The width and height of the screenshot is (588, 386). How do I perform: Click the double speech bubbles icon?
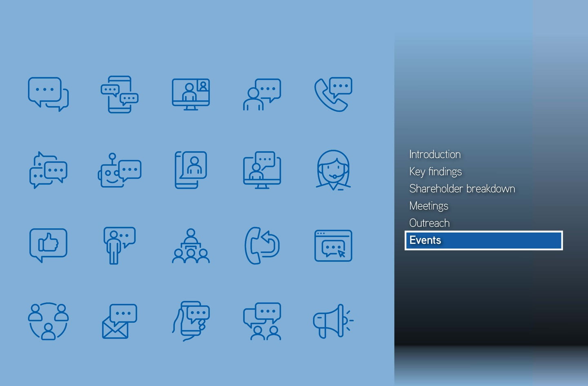(48, 94)
